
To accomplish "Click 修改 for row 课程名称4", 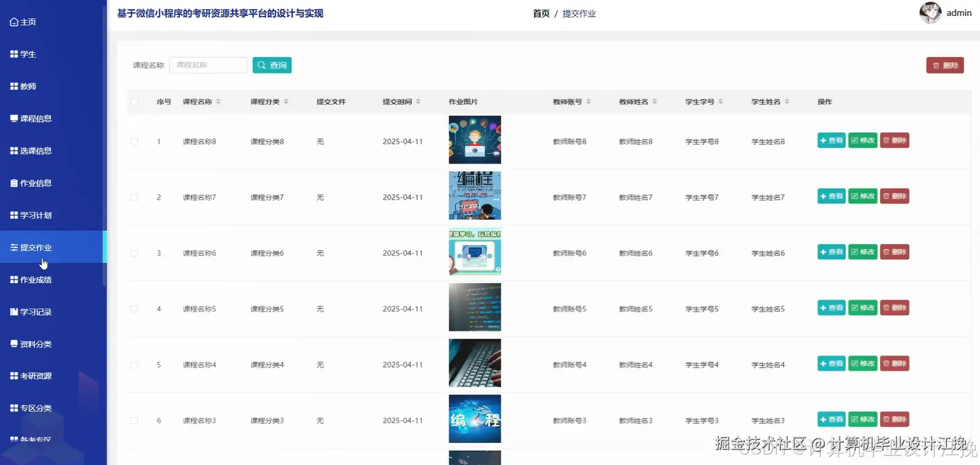I will coord(863,363).
